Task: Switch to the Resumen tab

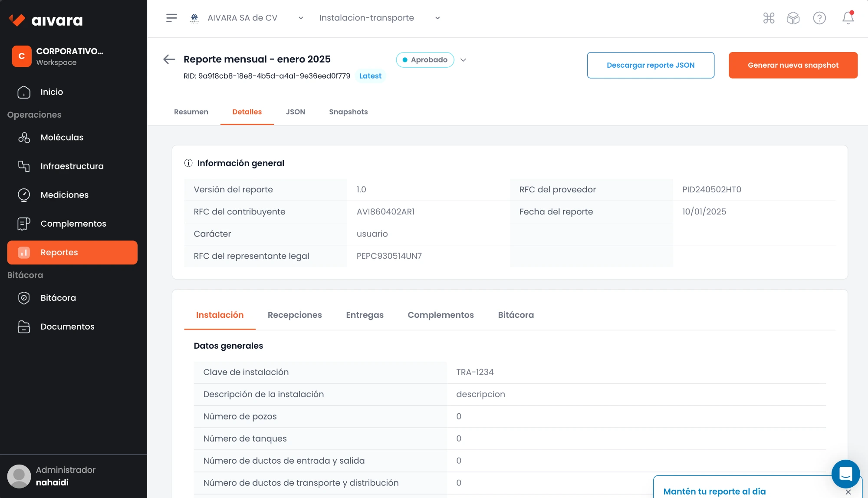Action: 191,112
